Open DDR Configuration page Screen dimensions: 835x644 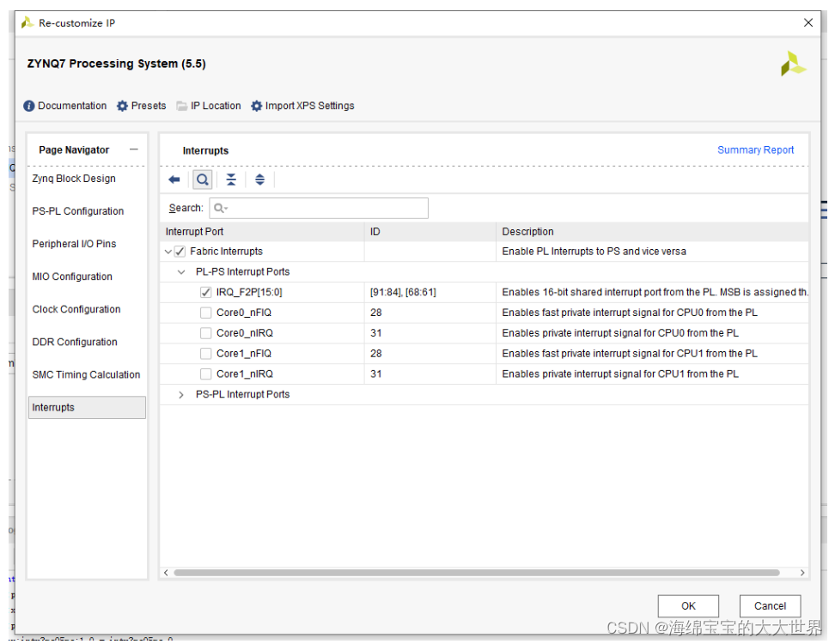[75, 343]
